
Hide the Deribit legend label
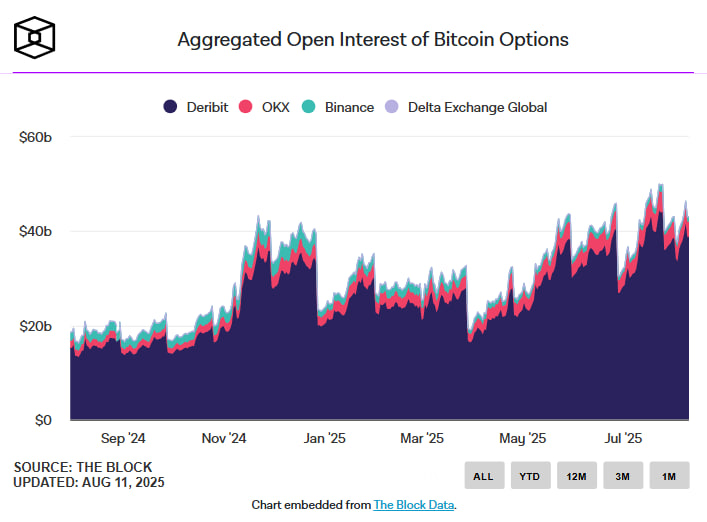[209, 107]
